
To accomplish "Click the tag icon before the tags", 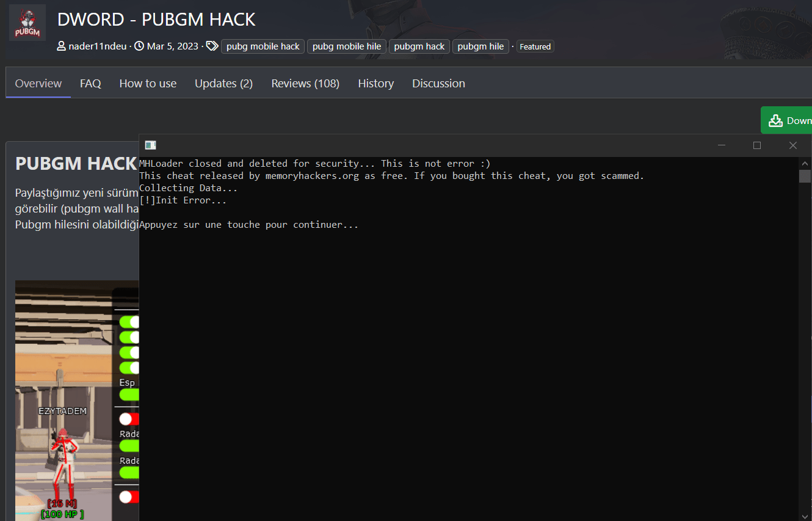I will point(212,46).
